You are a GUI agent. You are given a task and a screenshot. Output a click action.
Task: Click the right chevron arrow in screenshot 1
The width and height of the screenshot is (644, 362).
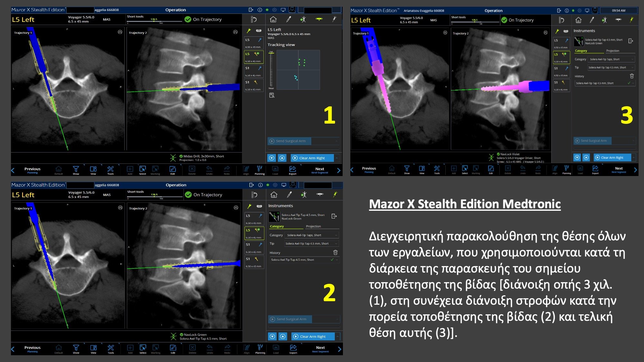pyautogui.click(x=339, y=171)
